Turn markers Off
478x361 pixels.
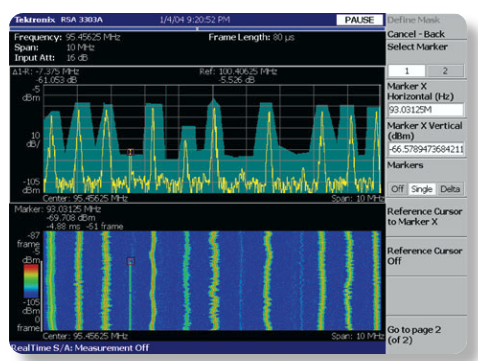[x=398, y=189]
